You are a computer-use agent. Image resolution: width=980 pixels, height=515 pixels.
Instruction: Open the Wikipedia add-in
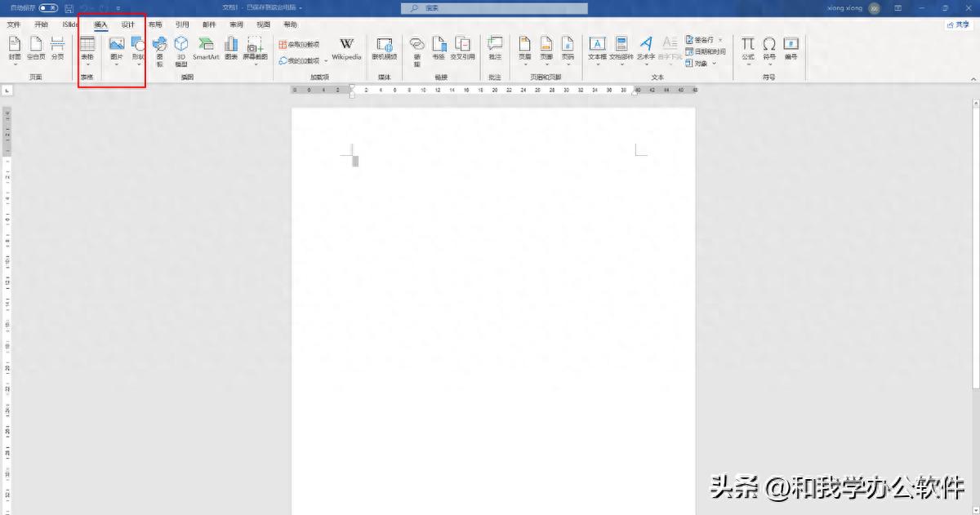[x=346, y=48]
